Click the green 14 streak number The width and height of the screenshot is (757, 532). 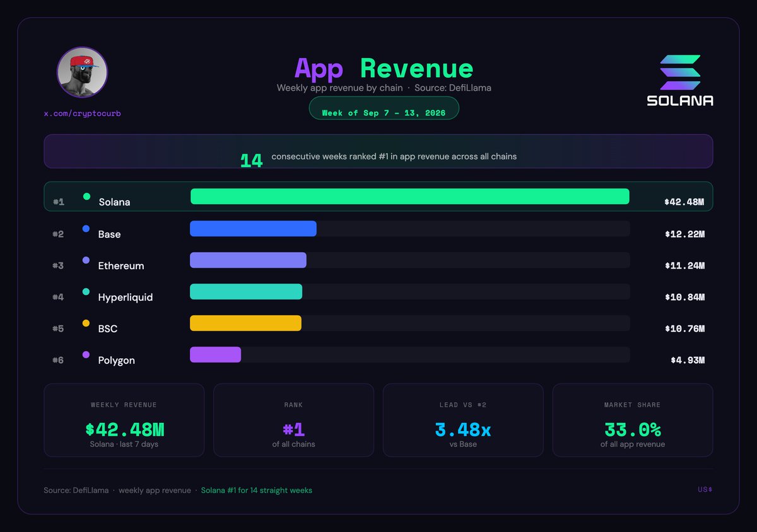click(251, 161)
